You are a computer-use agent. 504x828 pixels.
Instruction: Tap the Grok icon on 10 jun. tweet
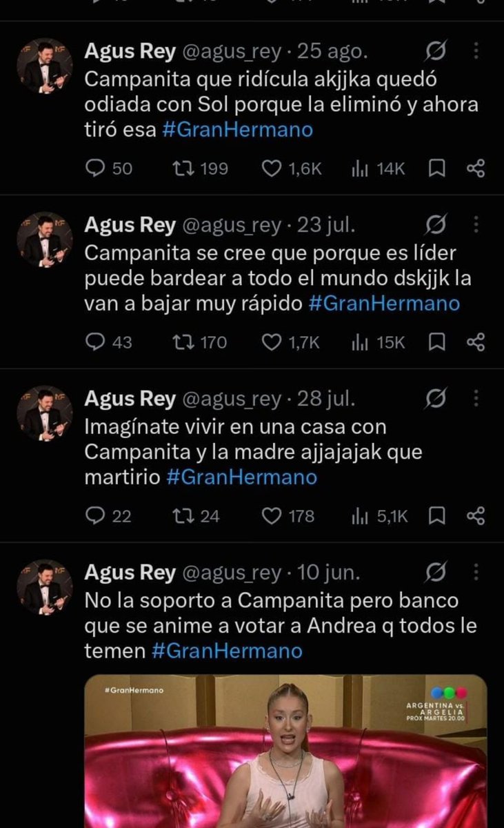(436, 573)
